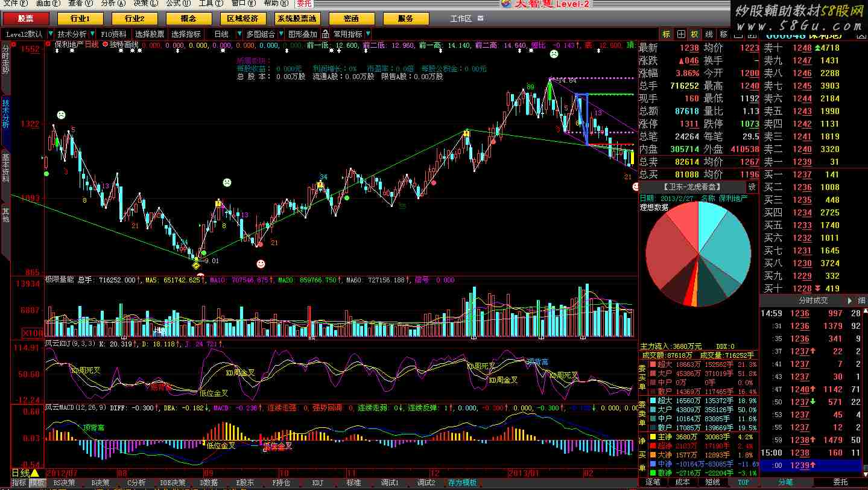Click the 选择指标 toolbar item

(x=186, y=34)
